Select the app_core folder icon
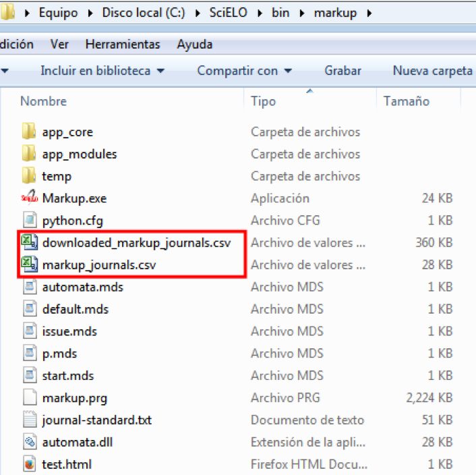 tap(28, 132)
